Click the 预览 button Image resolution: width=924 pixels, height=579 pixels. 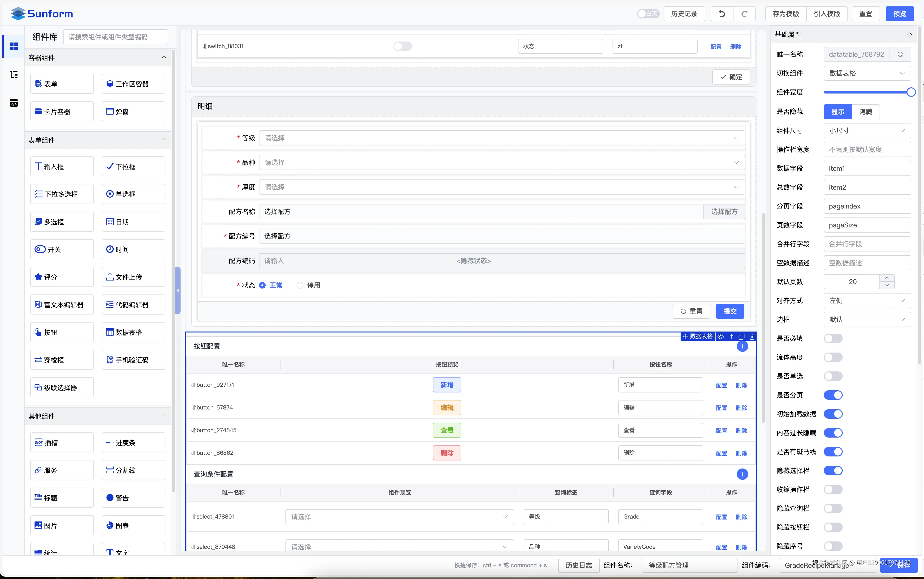click(899, 14)
